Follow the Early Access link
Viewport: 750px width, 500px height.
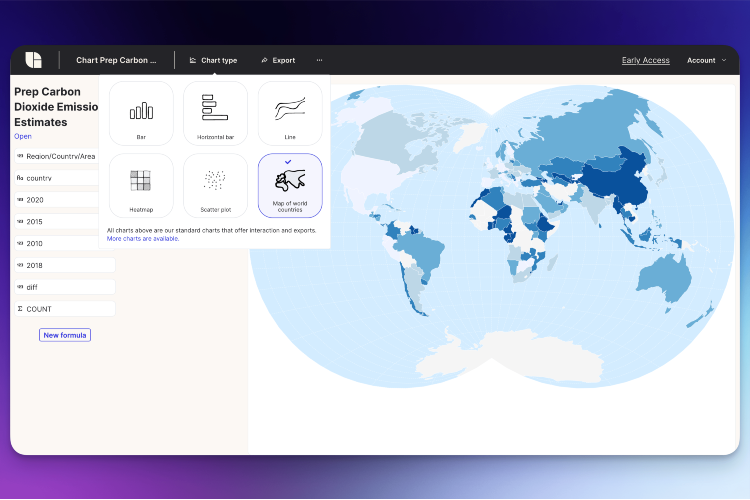[x=645, y=60]
